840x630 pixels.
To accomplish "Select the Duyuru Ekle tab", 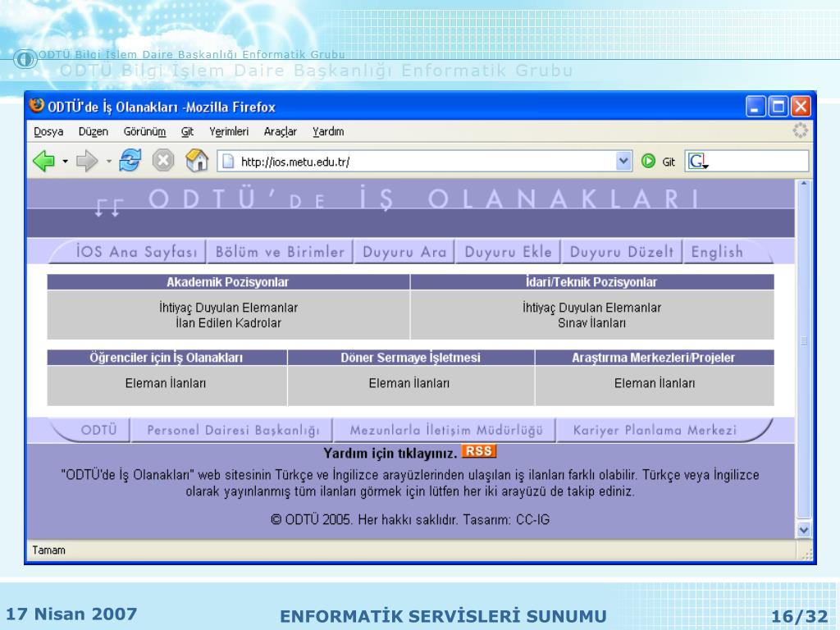I will 508,252.
